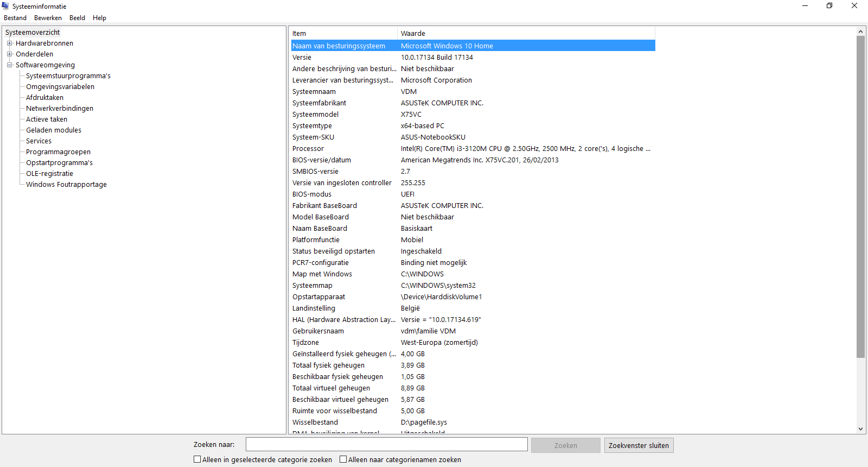Select the Systeemfabrikant row

(x=473, y=103)
